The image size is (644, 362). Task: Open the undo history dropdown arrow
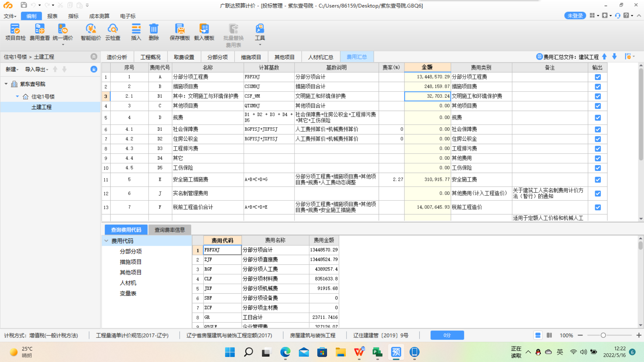[40, 5]
